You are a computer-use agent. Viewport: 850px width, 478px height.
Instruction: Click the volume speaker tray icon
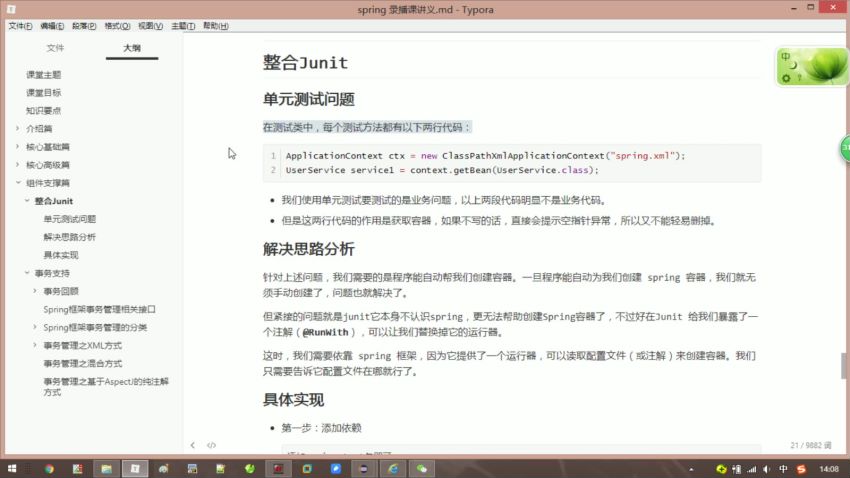(x=767, y=469)
